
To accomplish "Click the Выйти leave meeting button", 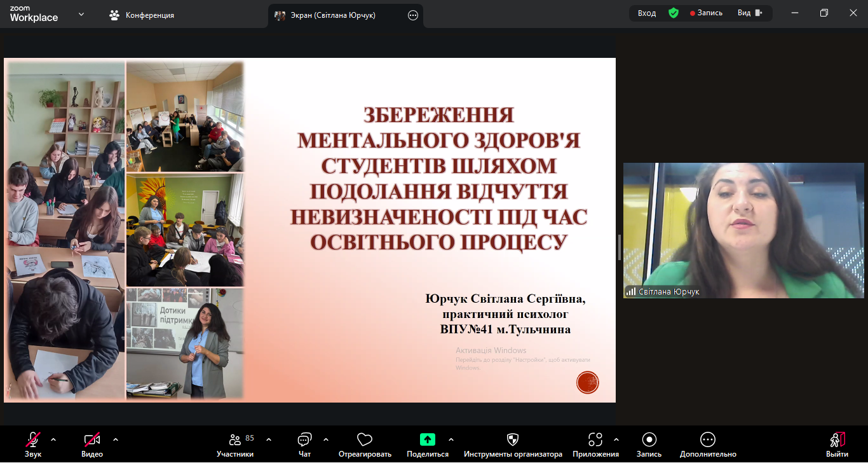I will pos(837,443).
